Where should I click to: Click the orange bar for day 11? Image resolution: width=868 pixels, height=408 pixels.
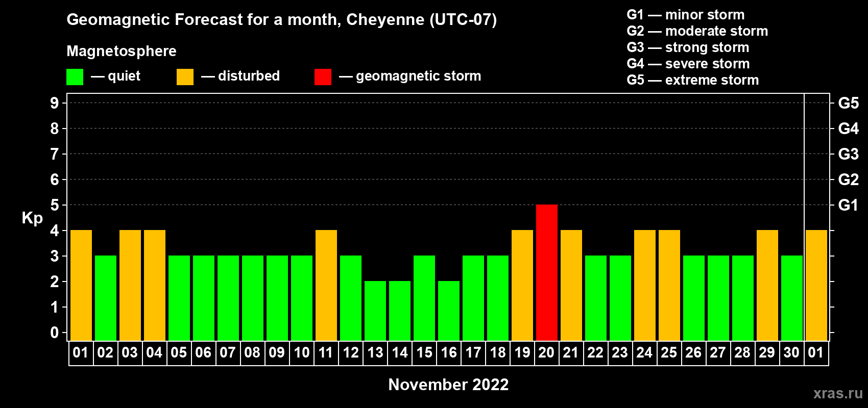pos(326,285)
